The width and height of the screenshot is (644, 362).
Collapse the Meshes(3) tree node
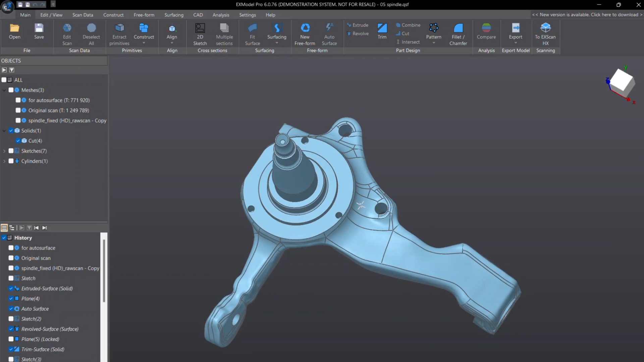point(4,90)
